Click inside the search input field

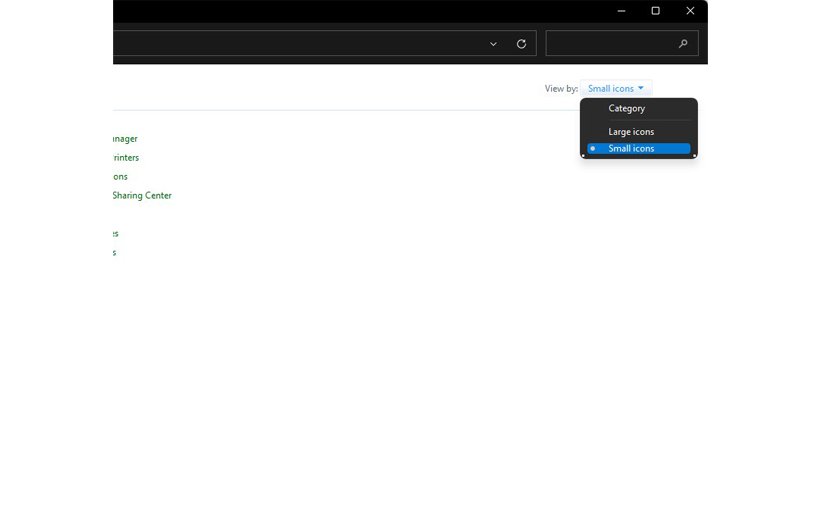(x=610, y=44)
